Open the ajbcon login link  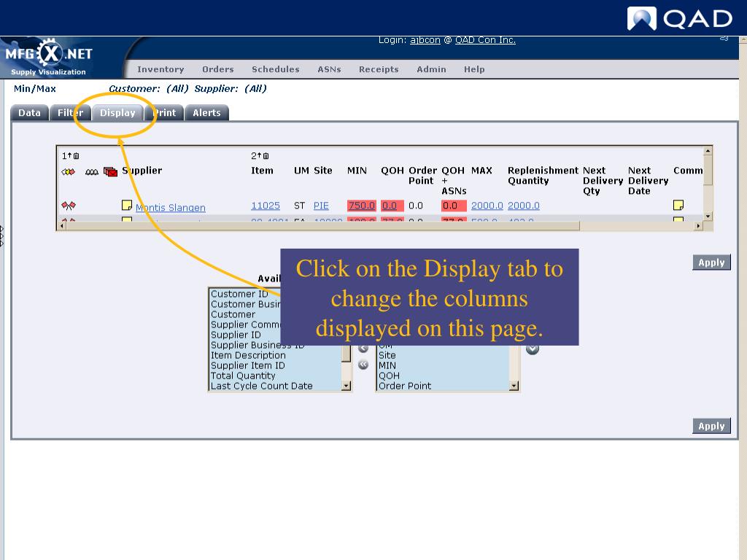[425, 41]
